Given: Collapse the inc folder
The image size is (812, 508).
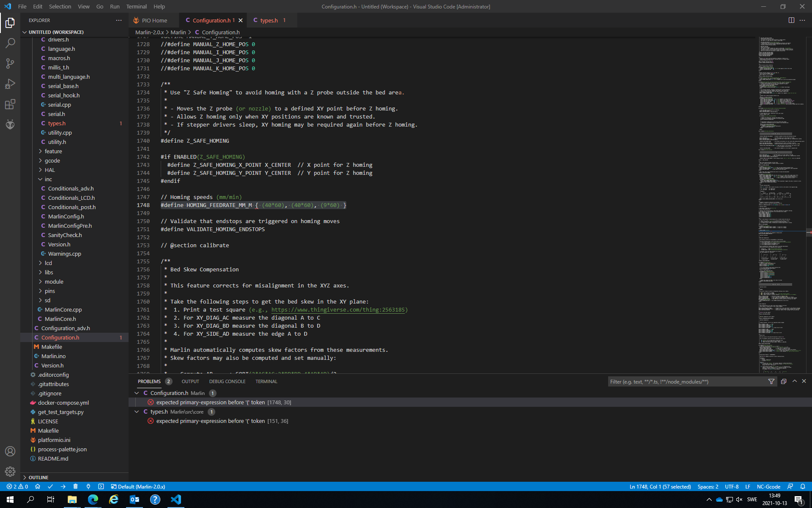Looking at the screenshot, I should [x=49, y=179].
